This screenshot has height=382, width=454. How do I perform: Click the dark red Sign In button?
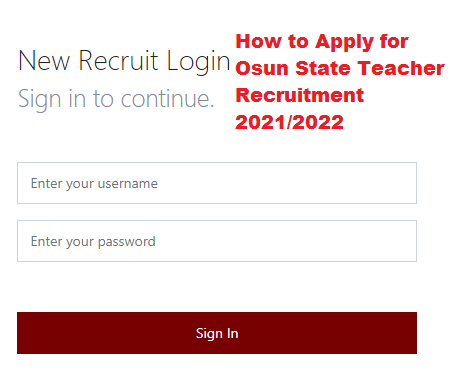217,333
